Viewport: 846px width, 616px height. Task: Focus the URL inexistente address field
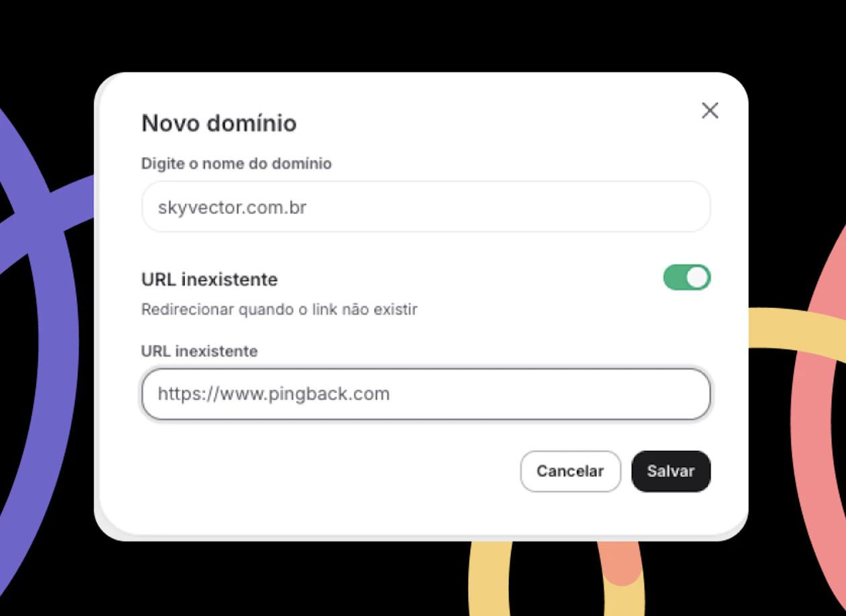(426, 394)
